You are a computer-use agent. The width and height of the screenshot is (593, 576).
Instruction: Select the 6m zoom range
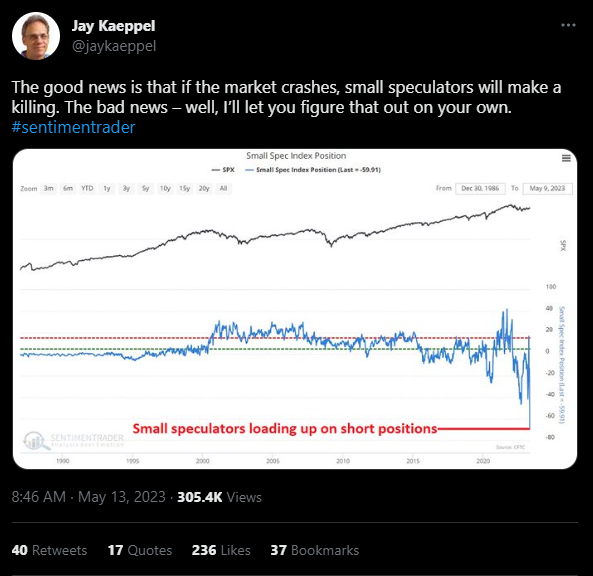pyautogui.click(x=68, y=188)
